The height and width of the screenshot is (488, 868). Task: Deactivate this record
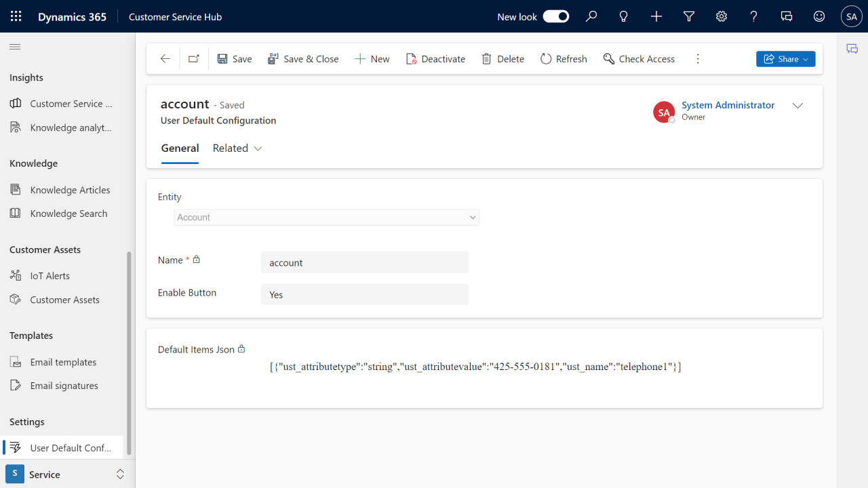[x=435, y=59]
